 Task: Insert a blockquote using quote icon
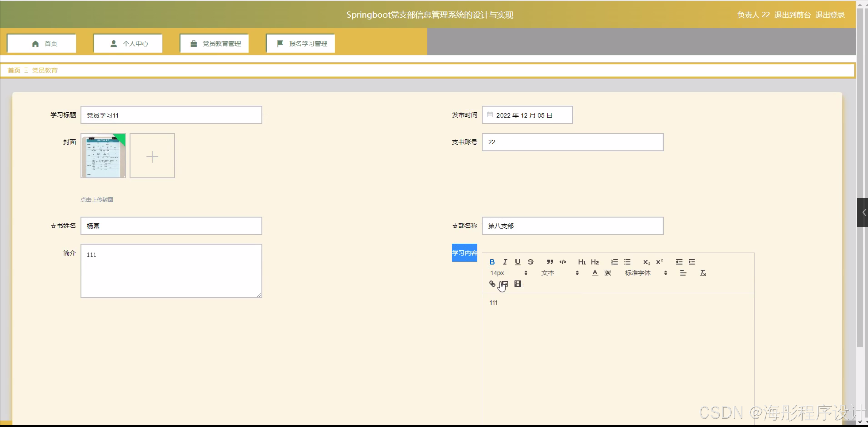point(550,262)
